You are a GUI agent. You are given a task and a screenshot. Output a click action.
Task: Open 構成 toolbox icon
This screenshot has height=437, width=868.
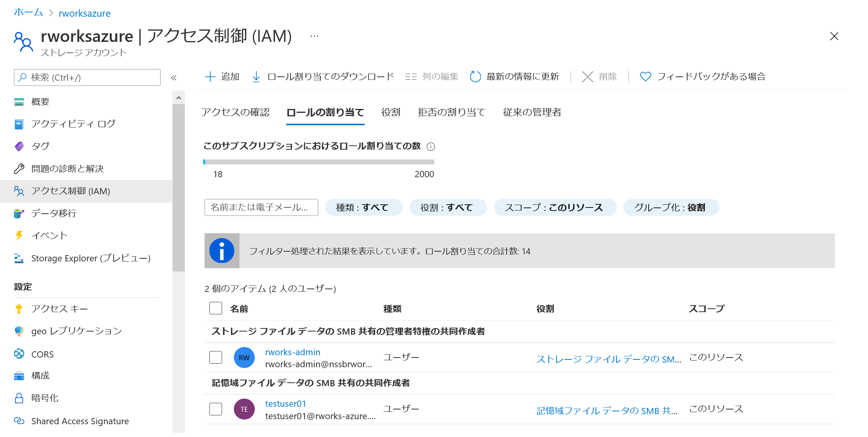coord(19,376)
